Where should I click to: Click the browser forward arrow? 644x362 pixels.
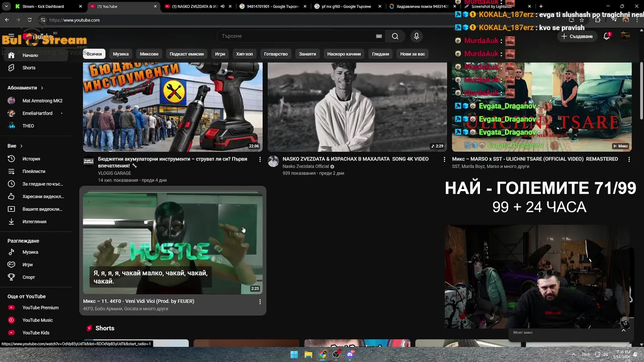pos(18,20)
